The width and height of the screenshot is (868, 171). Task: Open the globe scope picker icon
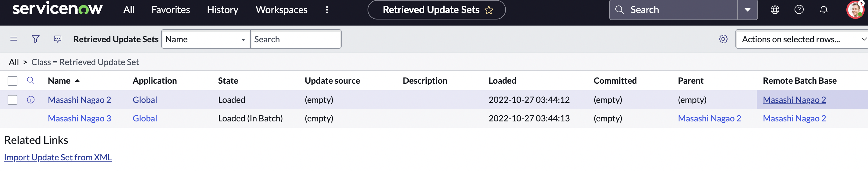(775, 10)
